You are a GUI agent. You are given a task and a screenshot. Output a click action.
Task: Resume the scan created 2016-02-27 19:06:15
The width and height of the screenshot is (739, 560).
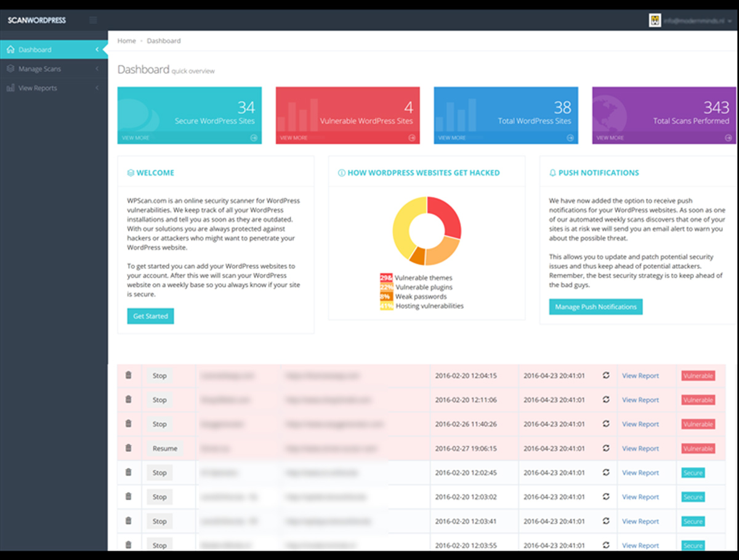point(165,448)
